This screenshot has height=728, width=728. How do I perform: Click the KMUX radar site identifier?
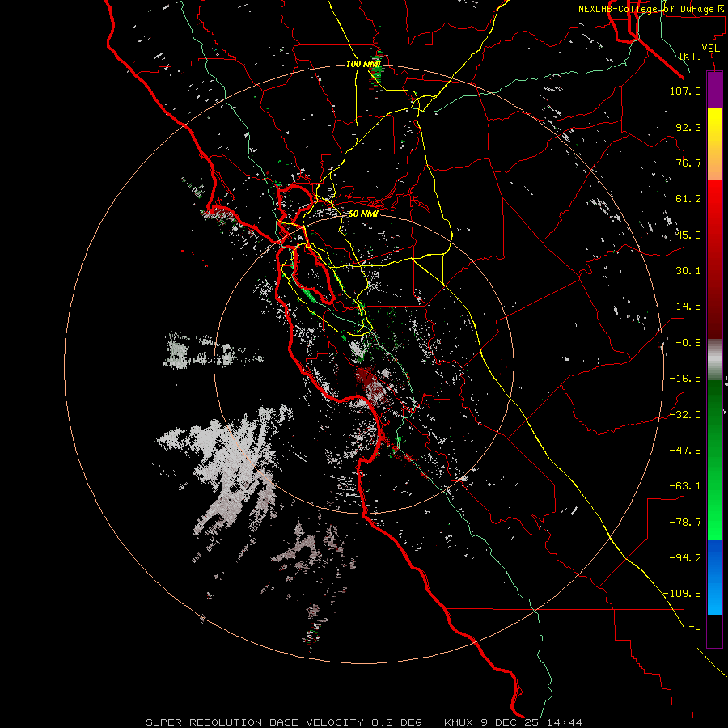(459, 722)
